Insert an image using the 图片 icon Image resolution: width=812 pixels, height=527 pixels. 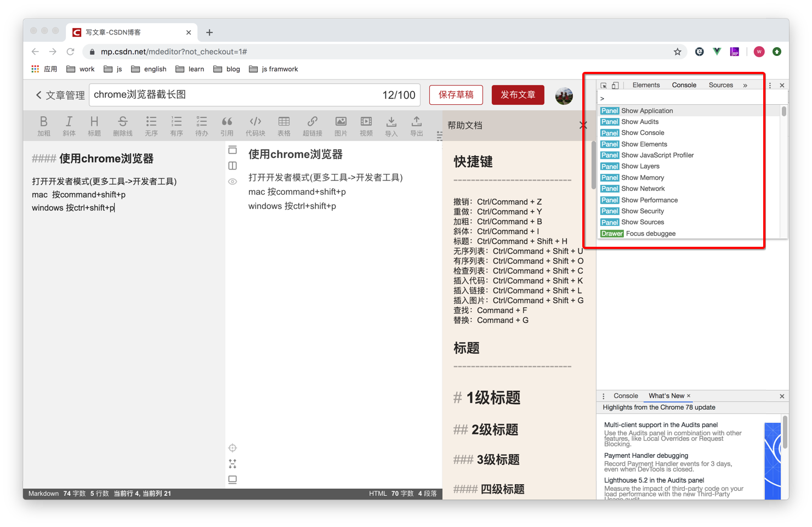(340, 125)
